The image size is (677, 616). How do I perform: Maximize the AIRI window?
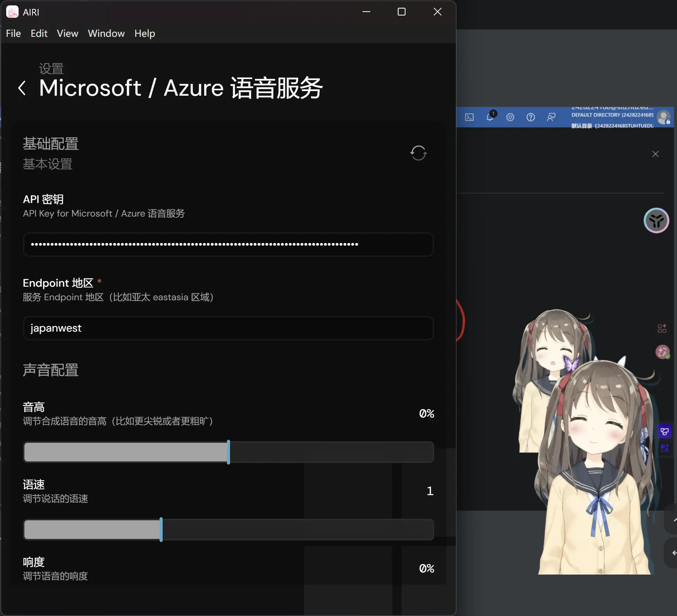(402, 12)
